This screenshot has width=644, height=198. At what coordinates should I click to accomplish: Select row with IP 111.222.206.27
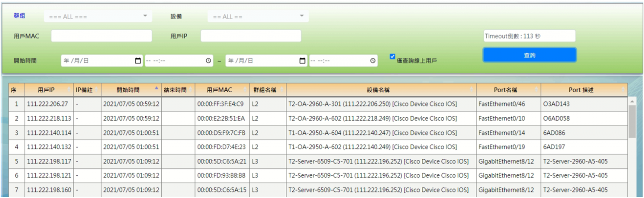pos(47,104)
